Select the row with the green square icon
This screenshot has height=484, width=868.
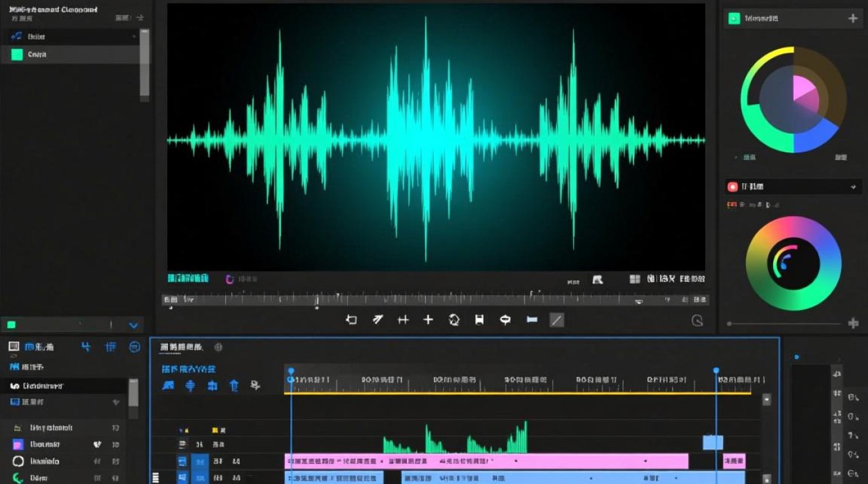pos(70,55)
